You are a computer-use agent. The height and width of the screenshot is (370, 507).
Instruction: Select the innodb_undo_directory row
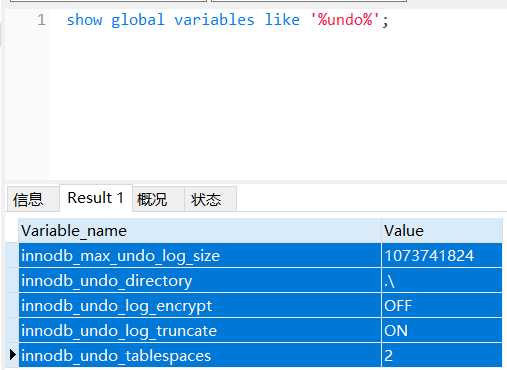[x=260, y=281]
